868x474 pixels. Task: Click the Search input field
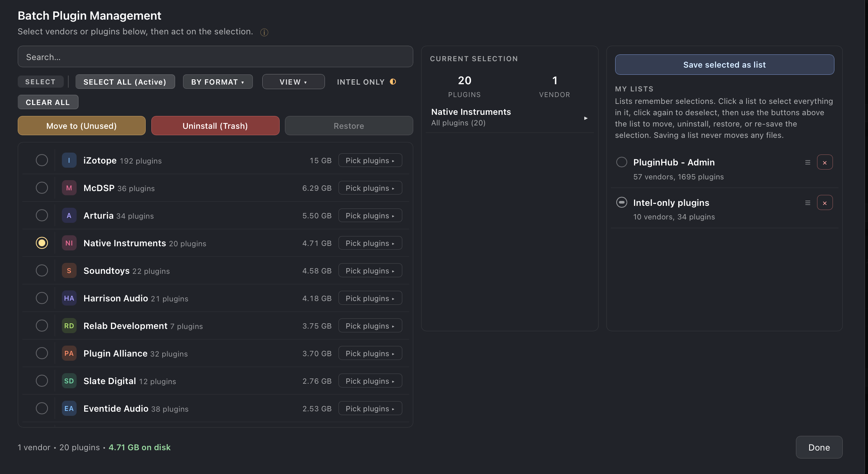point(215,57)
